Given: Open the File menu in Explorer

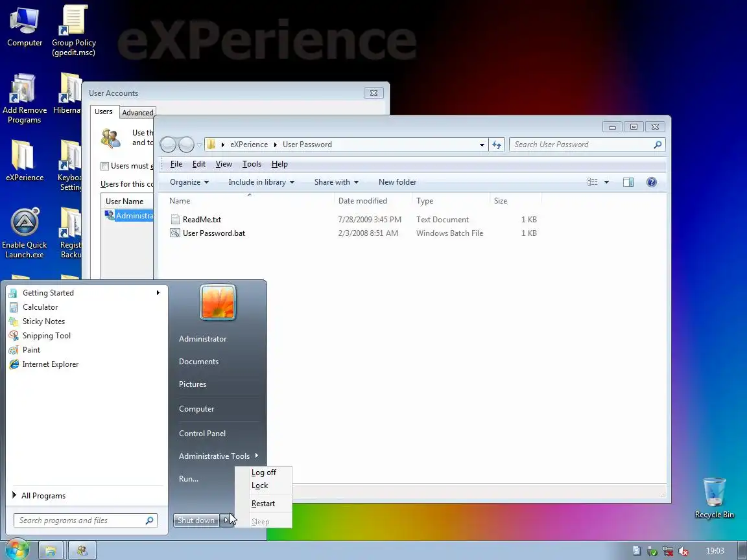Looking at the screenshot, I should pyautogui.click(x=176, y=164).
